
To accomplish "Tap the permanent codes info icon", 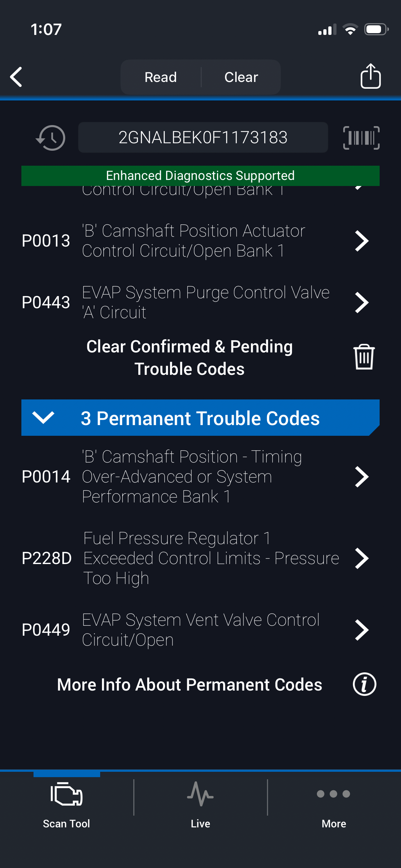I will pos(364,684).
